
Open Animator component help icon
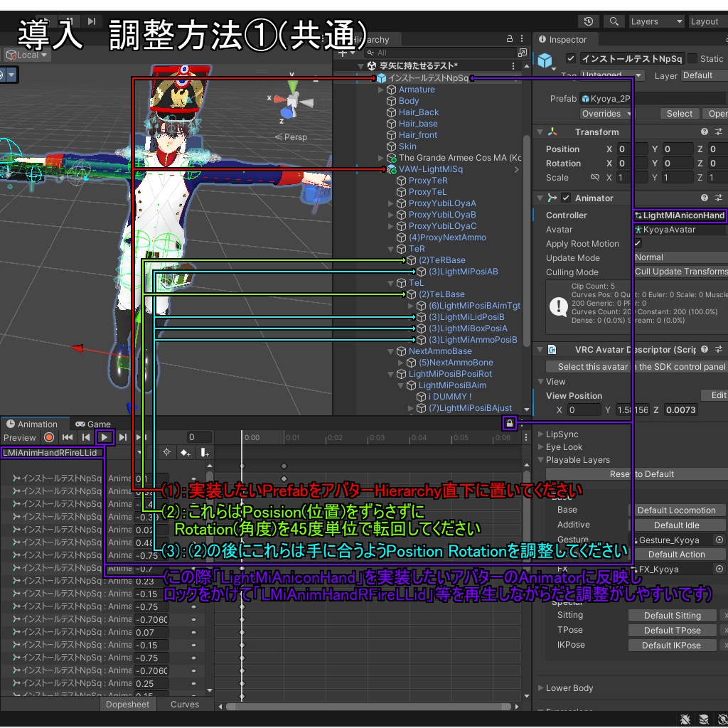(705, 198)
